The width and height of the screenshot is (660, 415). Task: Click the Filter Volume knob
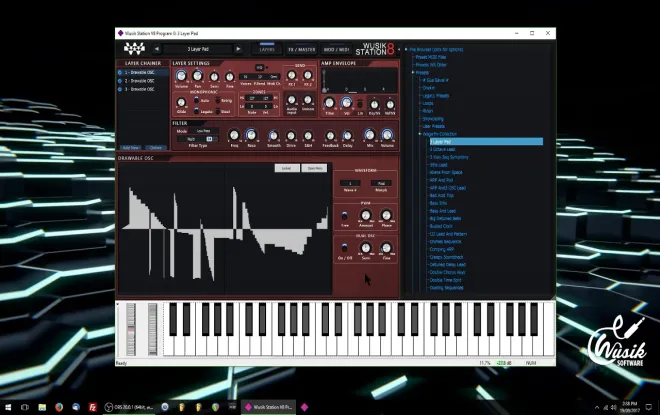pyautogui.click(x=387, y=135)
